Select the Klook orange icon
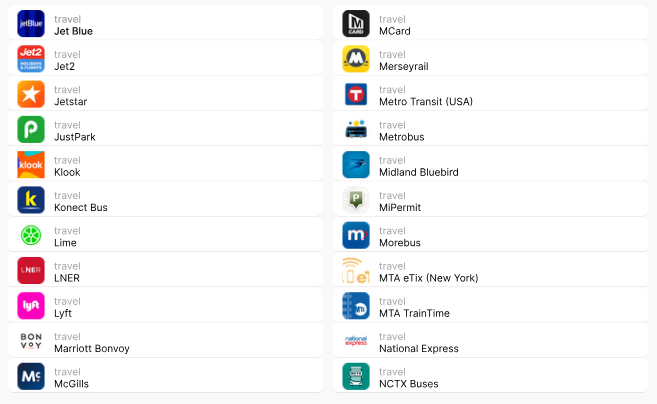657x404 pixels. pos(31,165)
